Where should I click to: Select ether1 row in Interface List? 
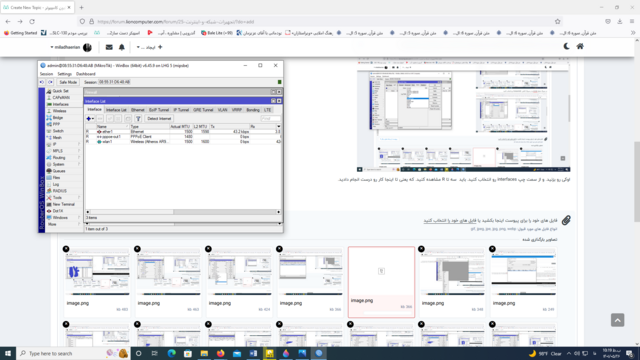tap(183, 132)
